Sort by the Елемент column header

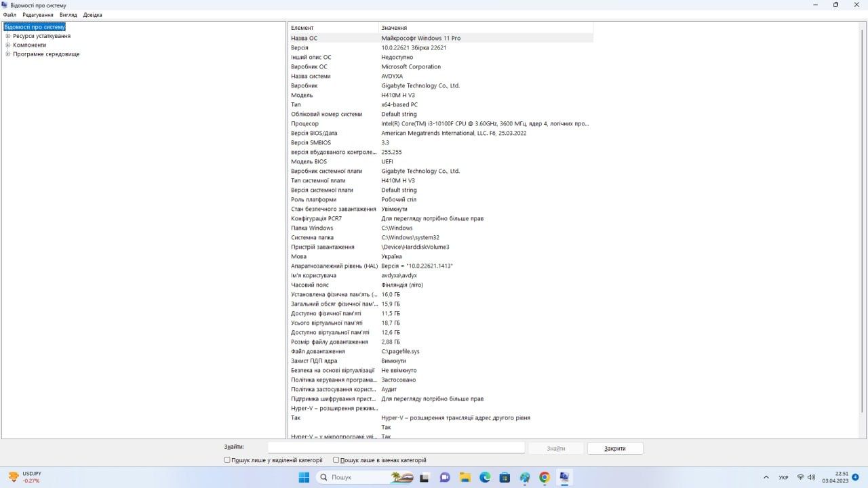coord(333,28)
